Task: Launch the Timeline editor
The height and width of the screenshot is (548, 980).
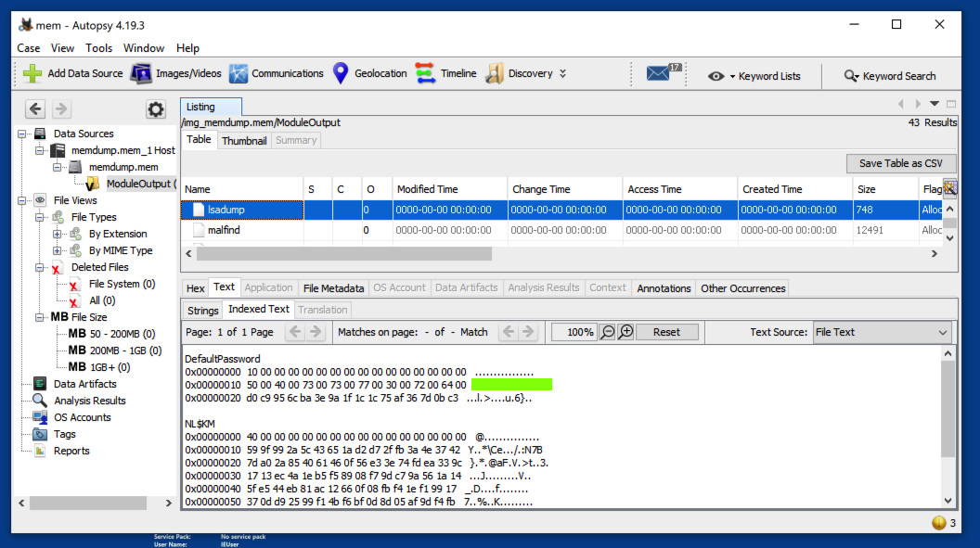Action: point(445,73)
